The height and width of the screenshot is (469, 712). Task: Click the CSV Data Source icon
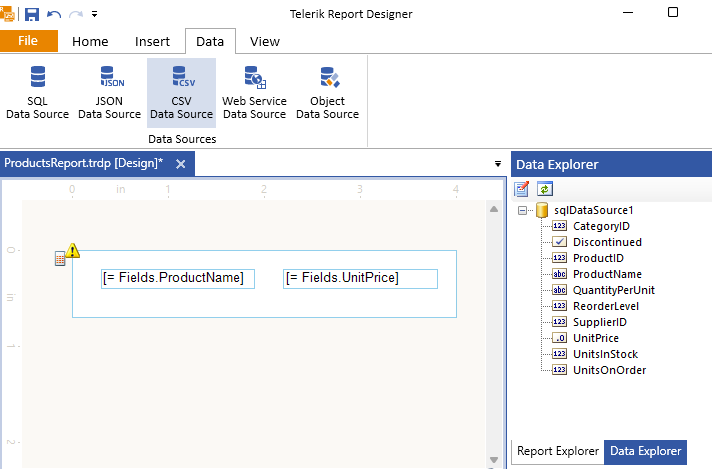point(181,92)
